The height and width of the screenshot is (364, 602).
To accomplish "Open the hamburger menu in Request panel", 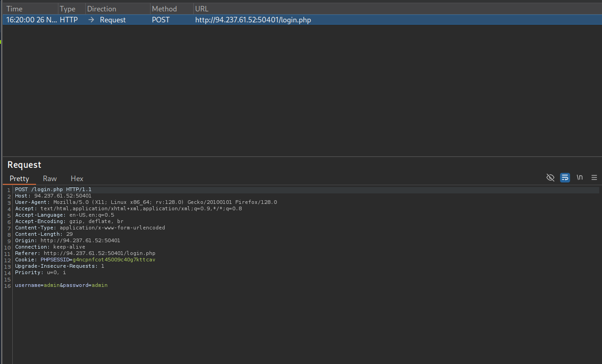I will click(594, 177).
